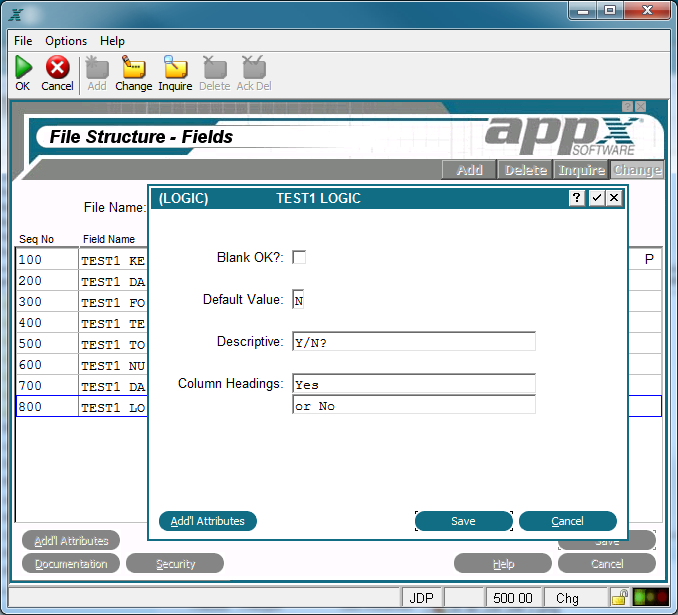
Task: Accept the dialog with the checkmark icon
Action: (x=597, y=198)
